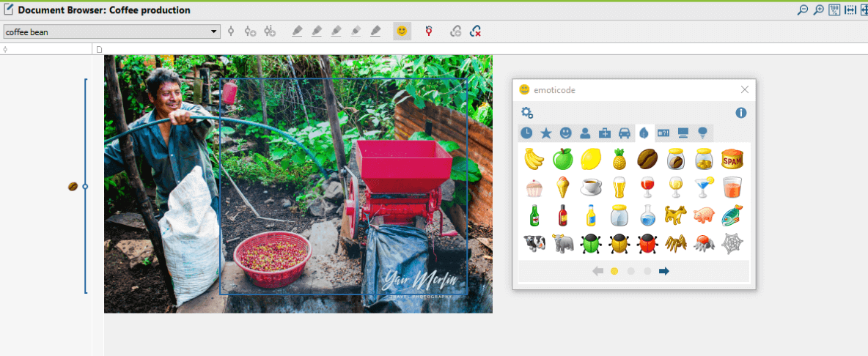Open the emoticode info button
Viewport: 868px width, 356px height.
point(741,113)
